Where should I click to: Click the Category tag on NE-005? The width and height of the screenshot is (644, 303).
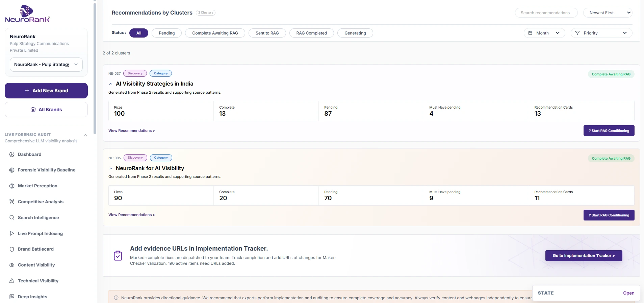[x=161, y=158]
